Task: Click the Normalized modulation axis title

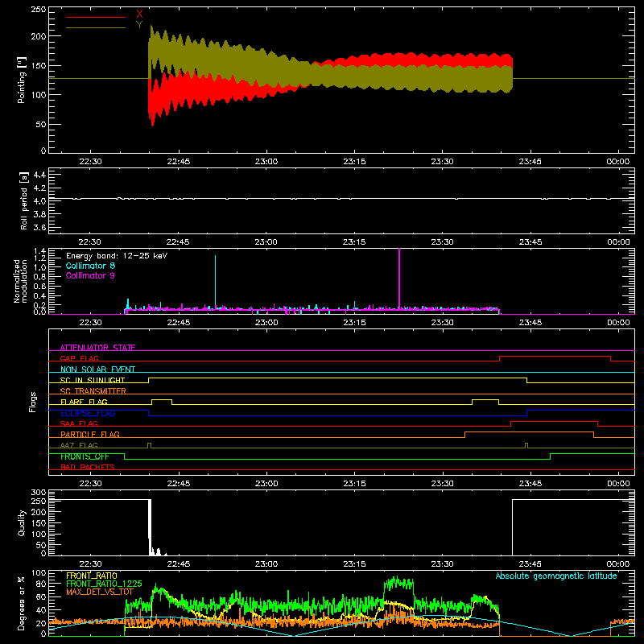Action: (21, 281)
